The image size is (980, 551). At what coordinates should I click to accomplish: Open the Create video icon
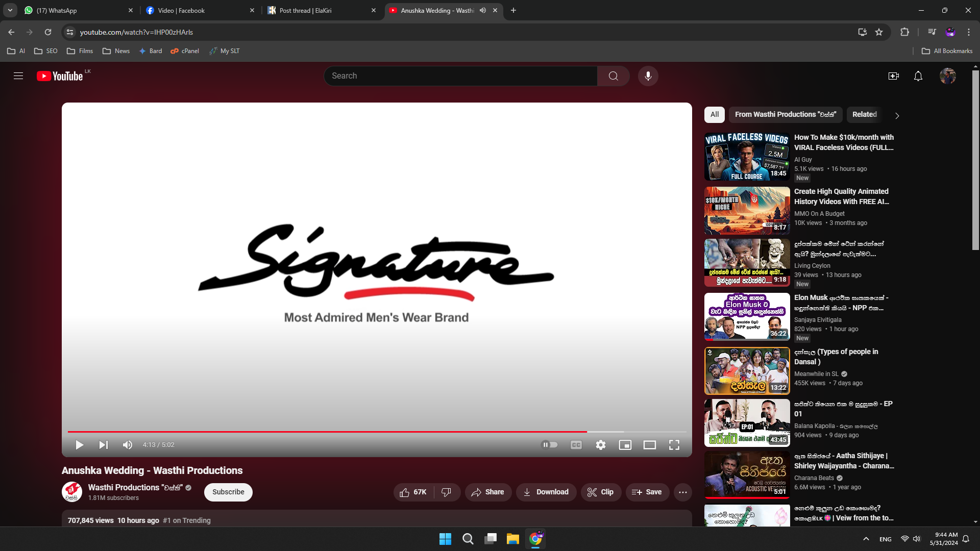click(893, 76)
